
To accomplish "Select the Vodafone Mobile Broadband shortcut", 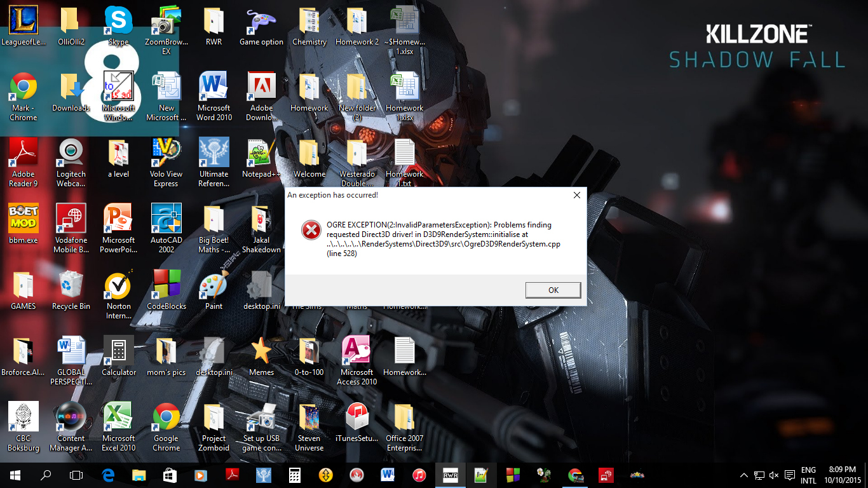I will [71, 229].
